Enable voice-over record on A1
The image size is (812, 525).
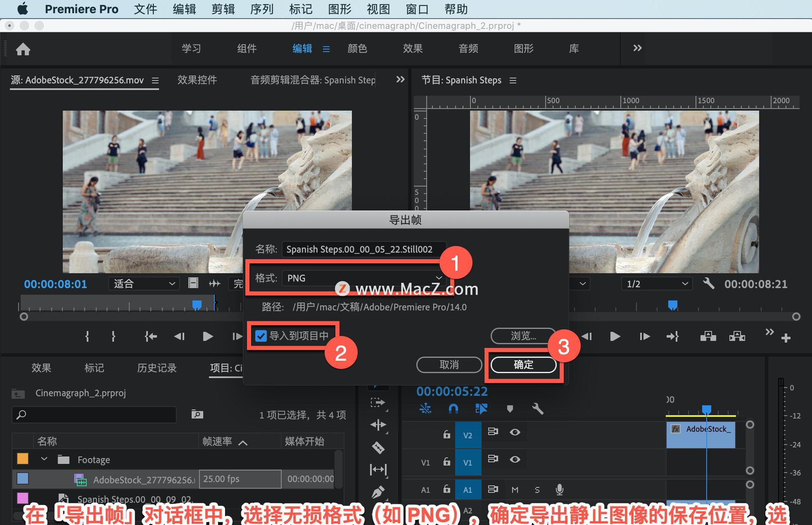560,489
